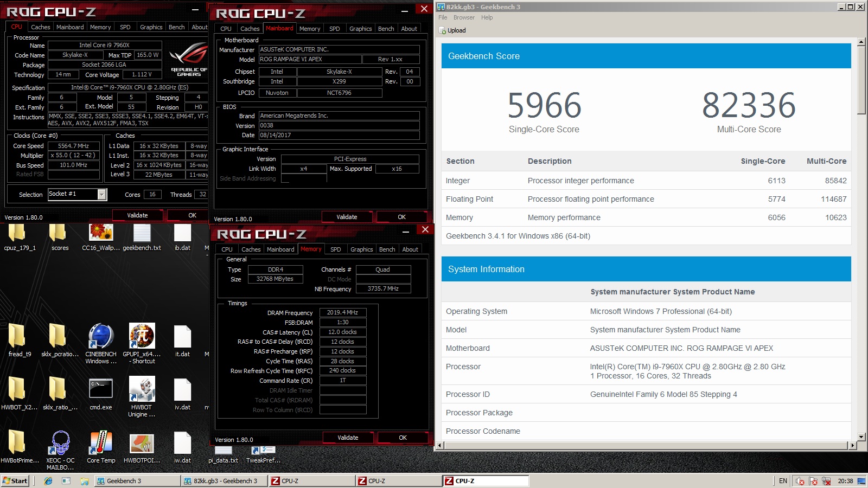Click Geekbench vertical scrollbar thumb

tap(861, 80)
